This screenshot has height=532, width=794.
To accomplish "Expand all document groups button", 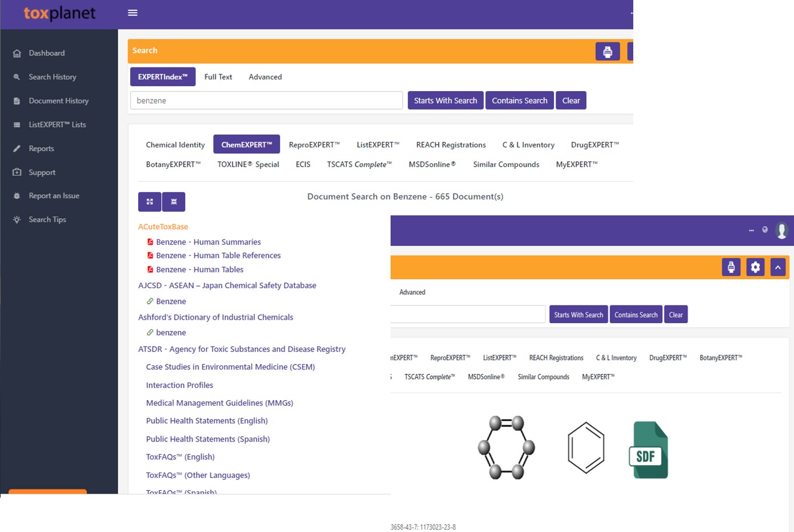I will (149, 202).
